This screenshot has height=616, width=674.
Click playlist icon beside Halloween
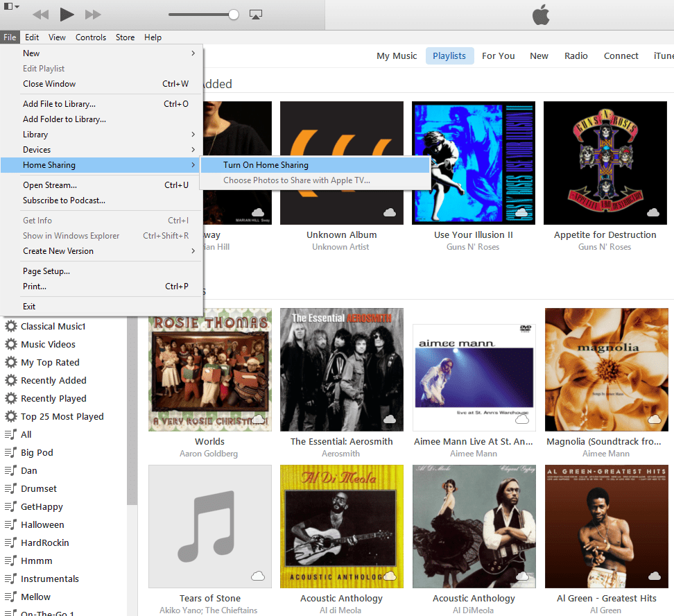click(x=10, y=525)
